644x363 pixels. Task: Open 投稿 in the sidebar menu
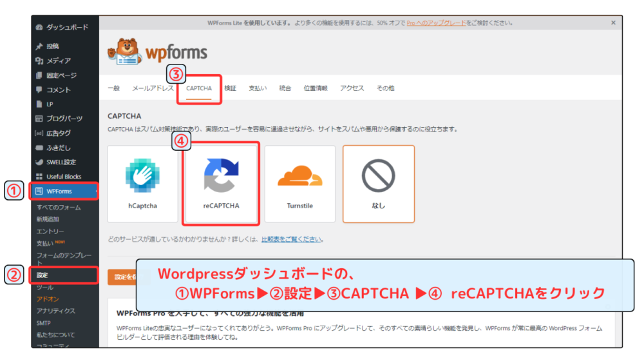coord(53,46)
